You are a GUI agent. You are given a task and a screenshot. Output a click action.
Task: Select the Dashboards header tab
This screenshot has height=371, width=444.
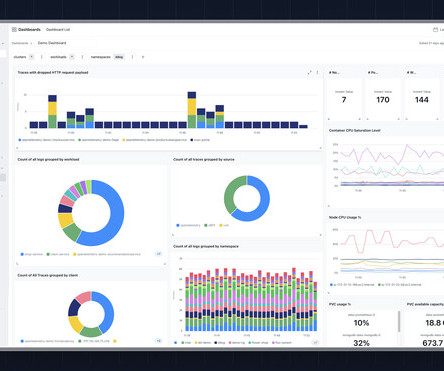(x=29, y=30)
